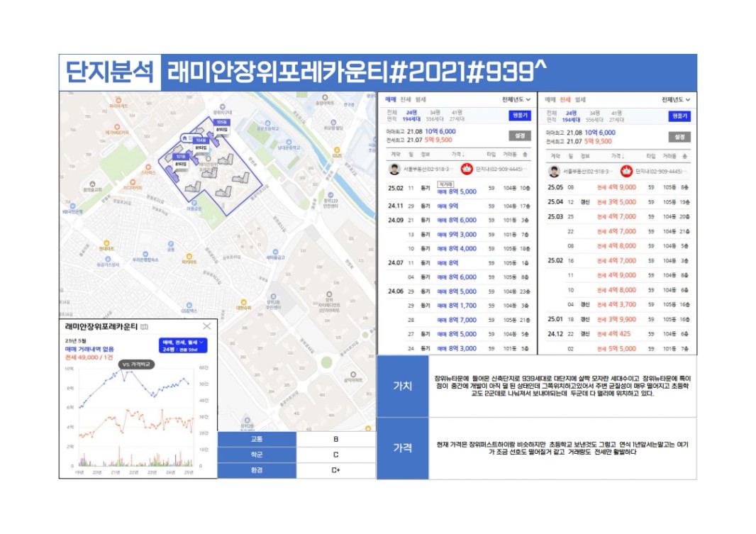
Task: Open 25.05 전세 4억 9,000 transaction row
Action: coord(618,187)
